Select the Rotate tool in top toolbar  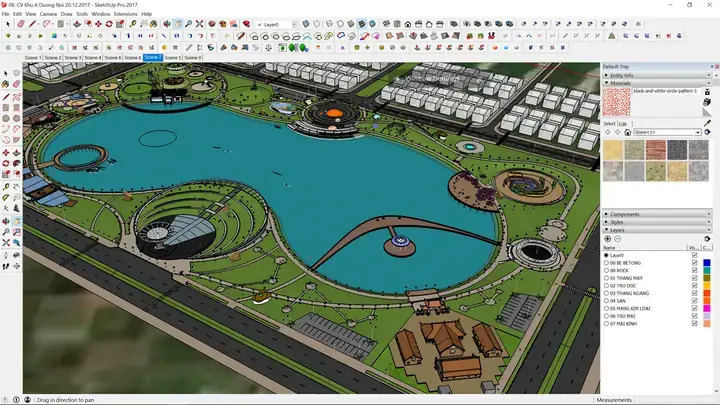[109, 24]
